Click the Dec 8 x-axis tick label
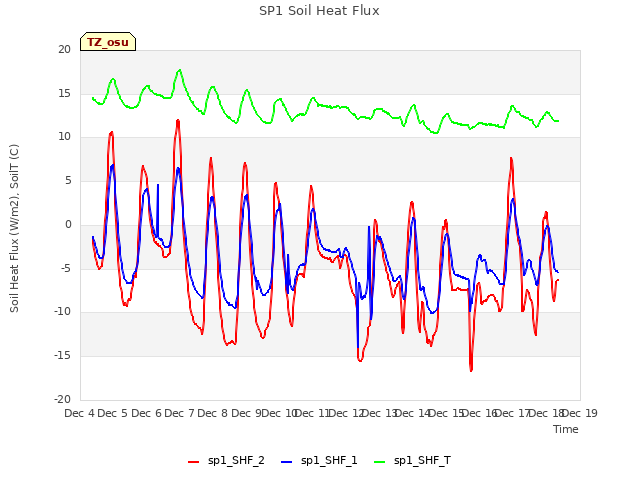The height and width of the screenshot is (480, 640). coord(213,413)
